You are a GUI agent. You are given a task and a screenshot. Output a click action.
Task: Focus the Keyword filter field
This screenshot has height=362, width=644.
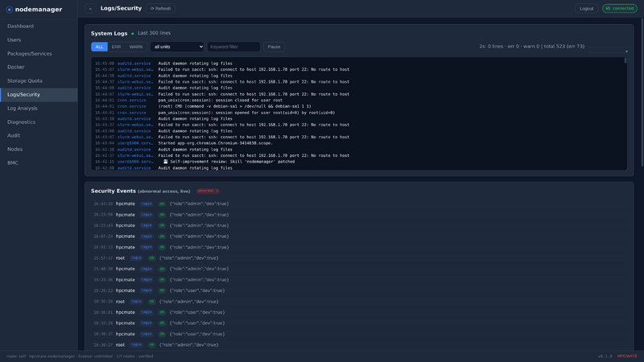click(x=233, y=47)
